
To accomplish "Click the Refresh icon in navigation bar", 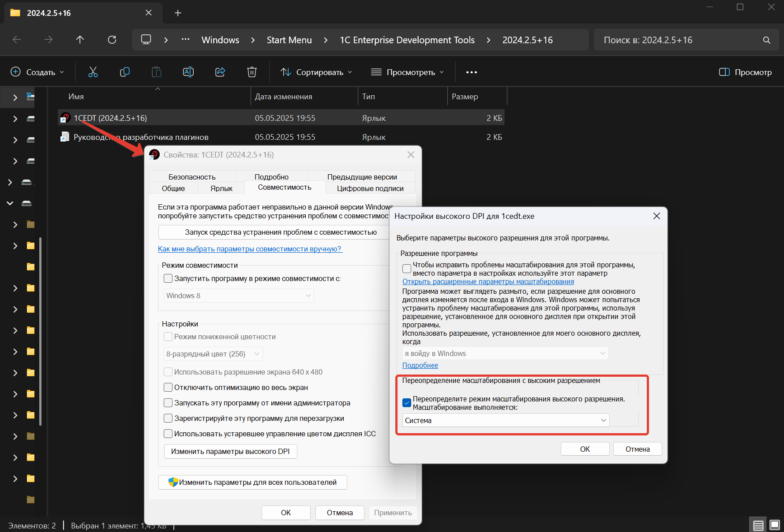I will point(112,40).
